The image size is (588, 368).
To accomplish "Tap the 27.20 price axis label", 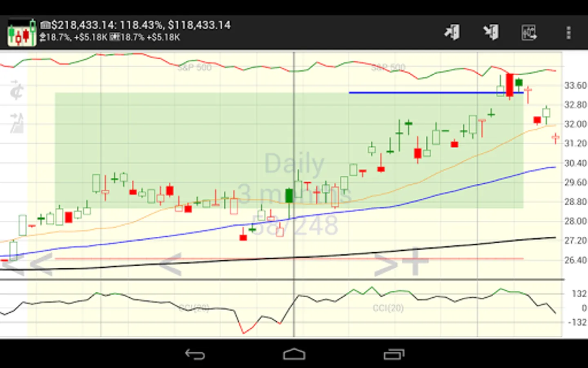I will click(575, 240).
